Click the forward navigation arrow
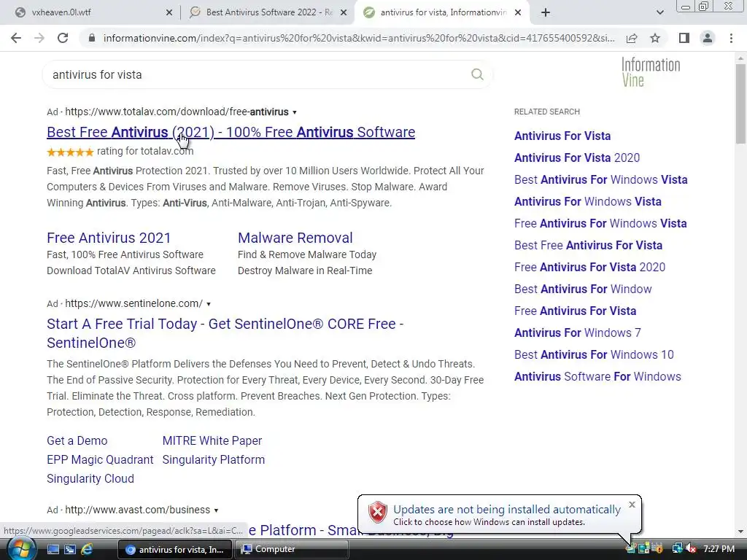Image resolution: width=747 pixels, height=560 pixels. 39,38
